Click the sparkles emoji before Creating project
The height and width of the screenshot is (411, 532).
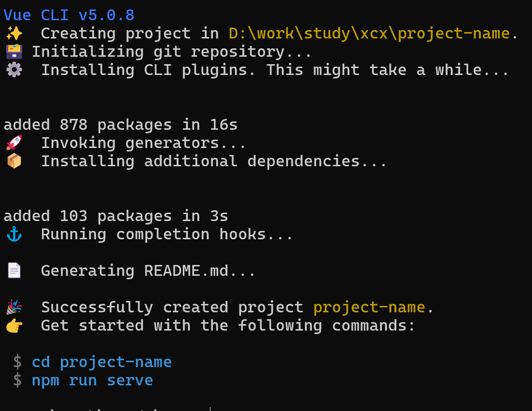point(14,34)
